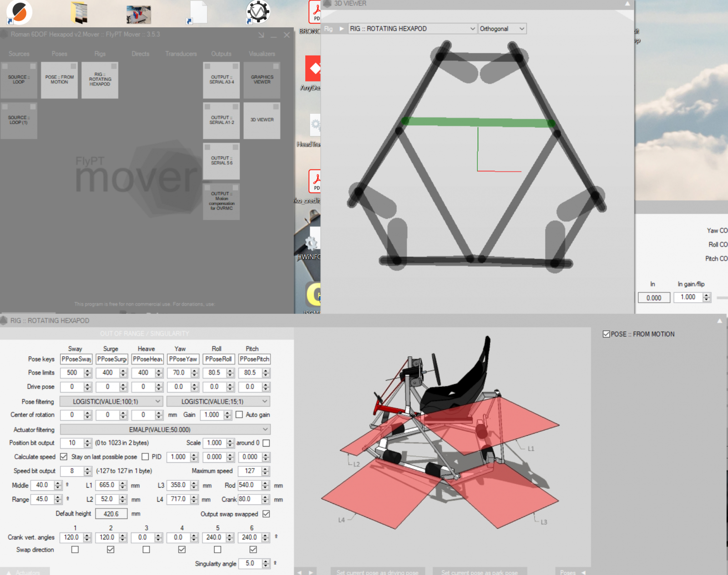Click the Transducers column header

(181, 54)
